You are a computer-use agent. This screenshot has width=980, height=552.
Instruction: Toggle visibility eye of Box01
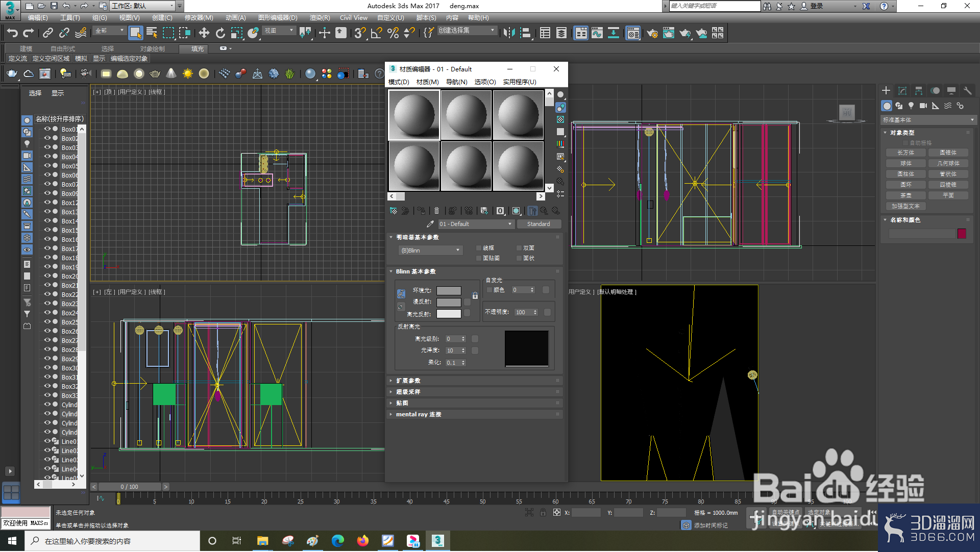(x=47, y=129)
